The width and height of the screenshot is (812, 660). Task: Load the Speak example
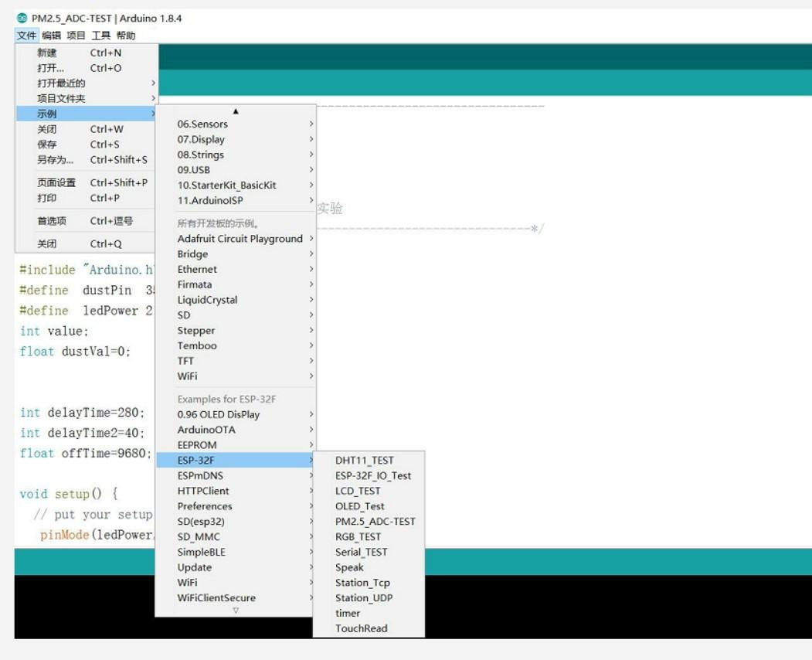pyautogui.click(x=369, y=567)
